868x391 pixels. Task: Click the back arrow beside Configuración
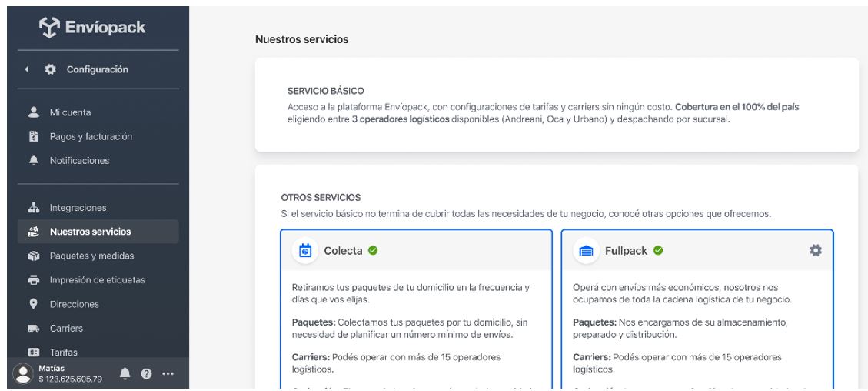(x=27, y=69)
